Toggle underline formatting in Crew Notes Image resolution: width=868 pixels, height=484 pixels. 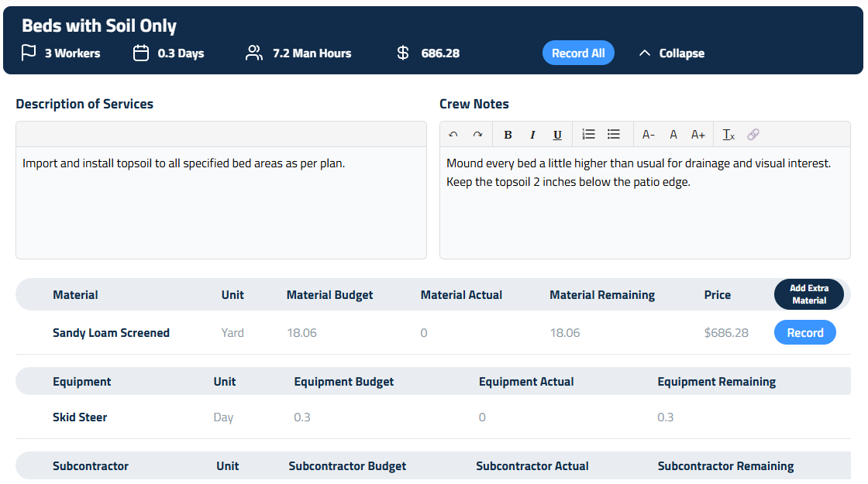pyautogui.click(x=557, y=135)
